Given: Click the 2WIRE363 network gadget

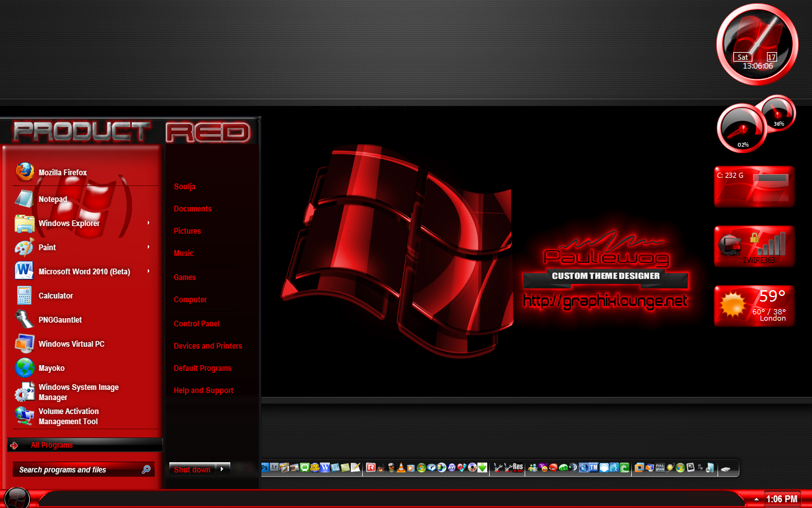Looking at the screenshot, I should [x=754, y=246].
